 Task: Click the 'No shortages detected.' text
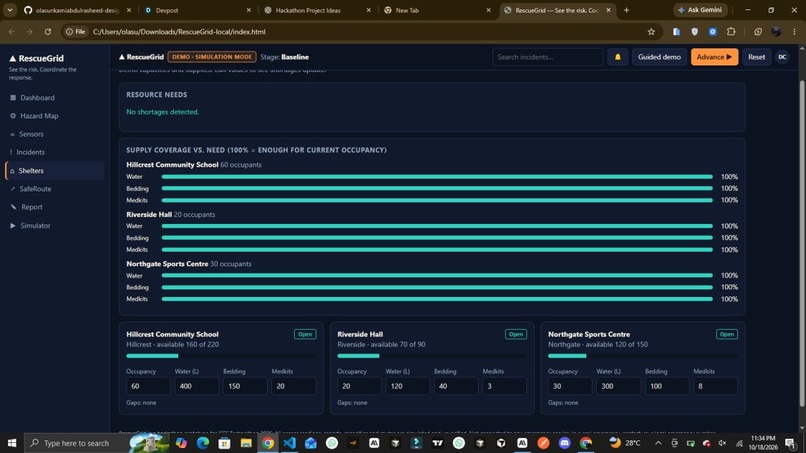pos(162,112)
